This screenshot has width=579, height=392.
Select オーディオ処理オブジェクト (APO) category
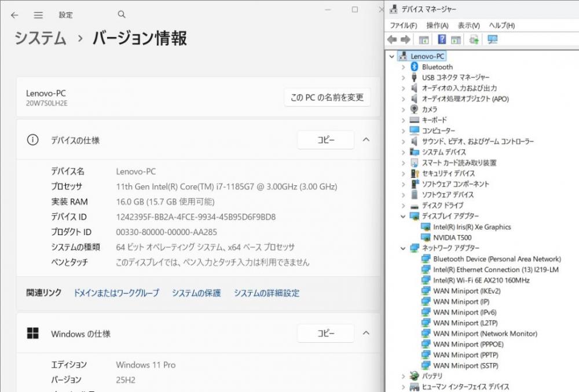tap(466, 99)
